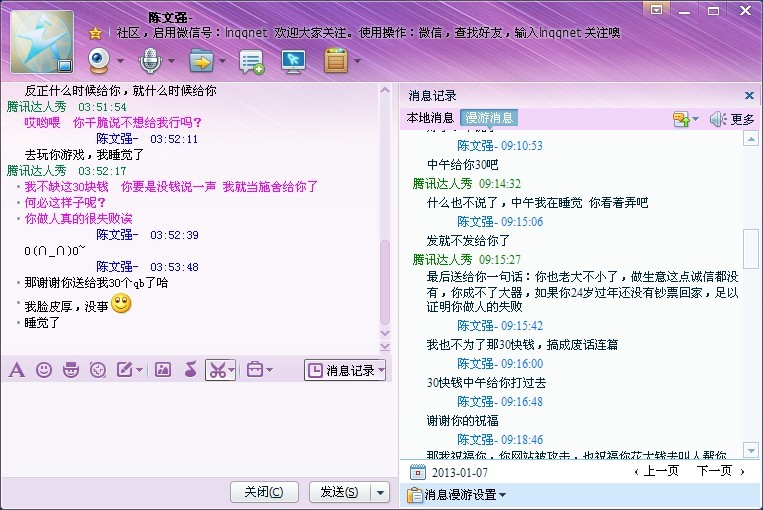Go to 下一页 next page
The image size is (763, 510).
coord(721,471)
